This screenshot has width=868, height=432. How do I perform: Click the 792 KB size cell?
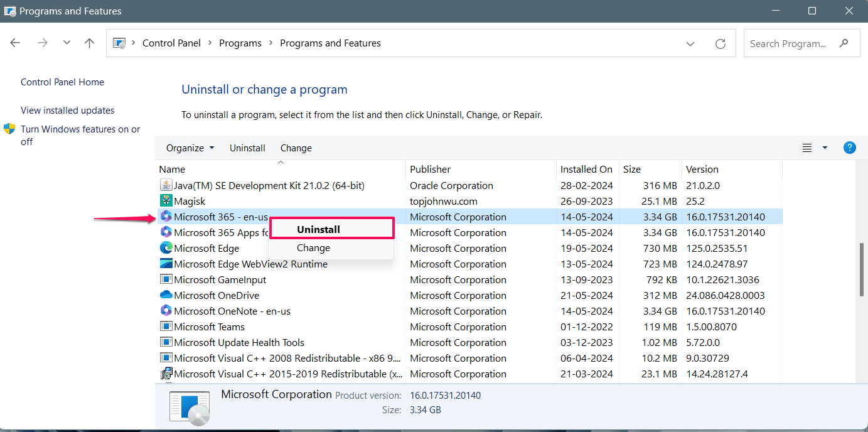coord(662,279)
